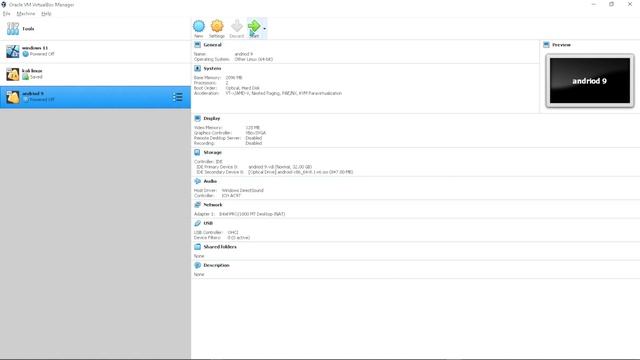This screenshot has width=640, height=360.
Task: Click the Tools icon in sidebar
Action: 13,29
